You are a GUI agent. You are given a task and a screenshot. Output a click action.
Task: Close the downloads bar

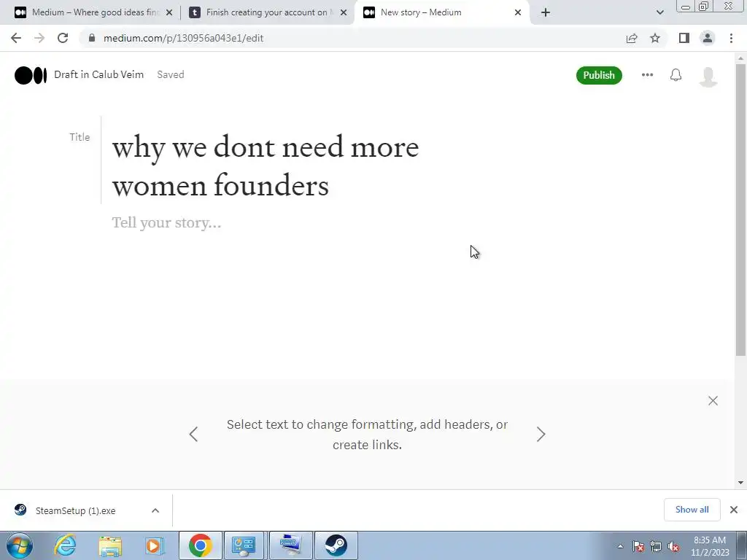(734, 510)
